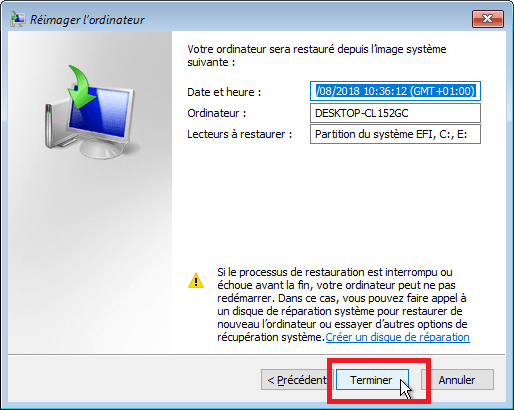This screenshot has width=514, height=410.
Task: Open the Créer un disque de réparation link
Action: coord(397,337)
